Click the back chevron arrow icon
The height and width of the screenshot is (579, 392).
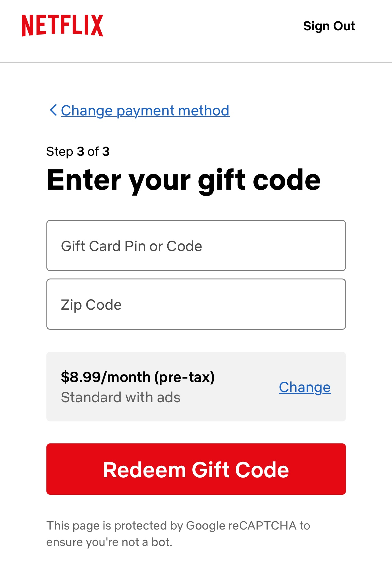coord(53,110)
